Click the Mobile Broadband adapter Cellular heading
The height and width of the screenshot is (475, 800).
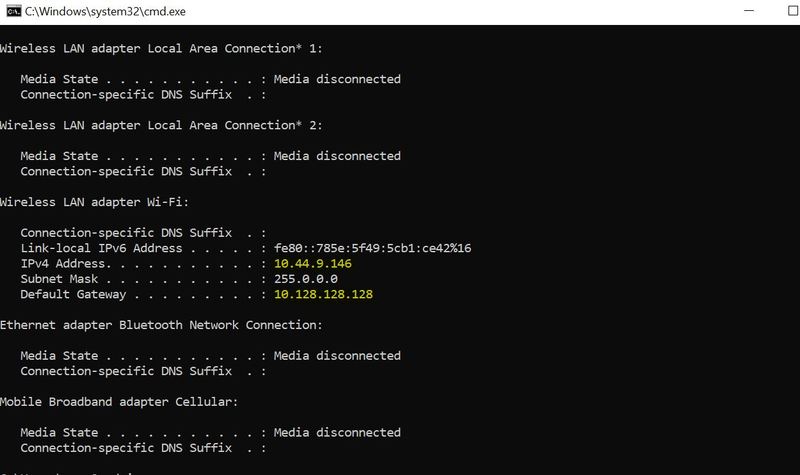point(119,402)
